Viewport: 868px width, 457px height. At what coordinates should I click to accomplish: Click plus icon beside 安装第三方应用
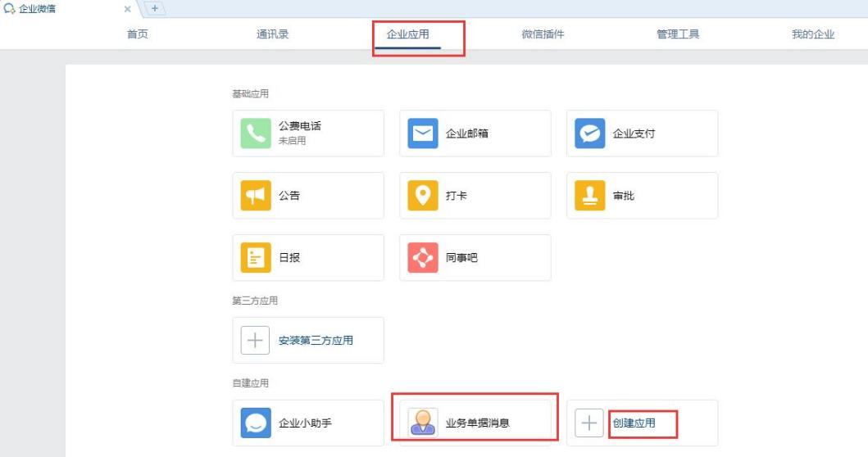coord(256,341)
